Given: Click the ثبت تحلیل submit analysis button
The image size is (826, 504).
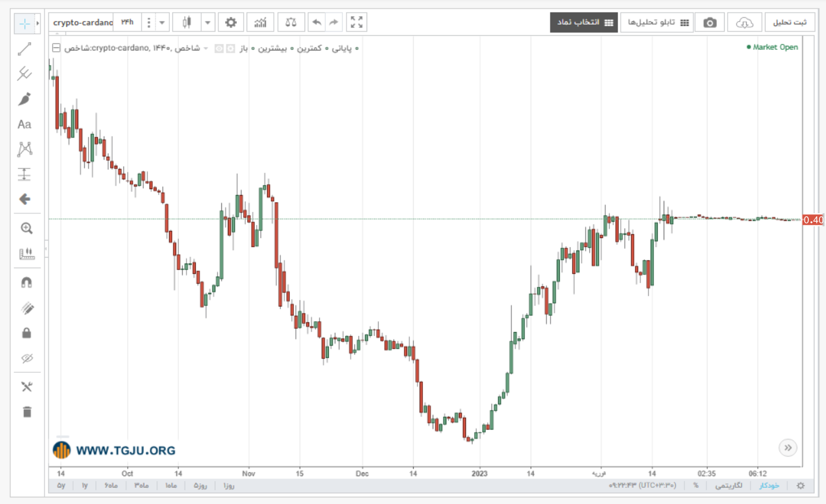Looking at the screenshot, I should (790, 23).
